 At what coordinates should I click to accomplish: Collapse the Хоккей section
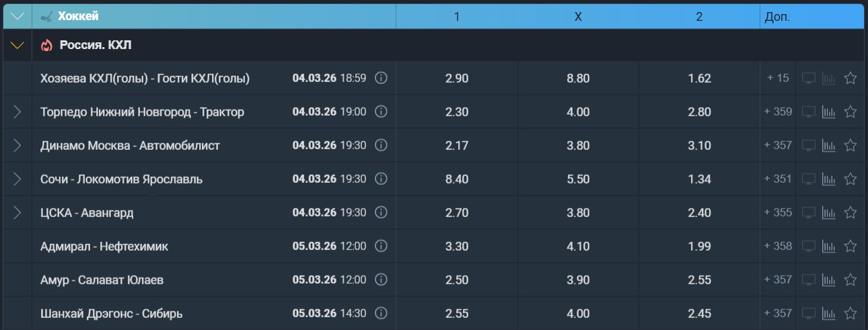[x=17, y=16]
